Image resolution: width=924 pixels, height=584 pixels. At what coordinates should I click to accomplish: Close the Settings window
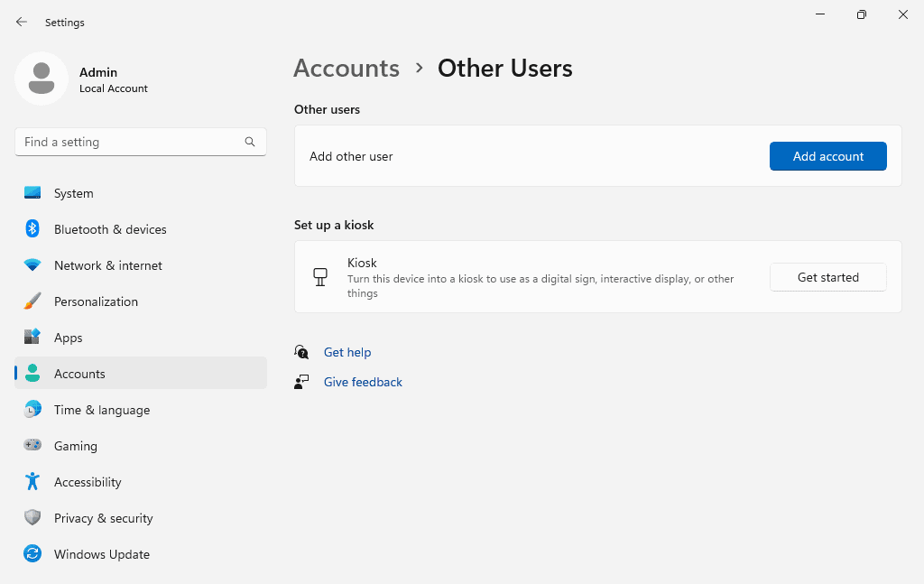point(902,14)
